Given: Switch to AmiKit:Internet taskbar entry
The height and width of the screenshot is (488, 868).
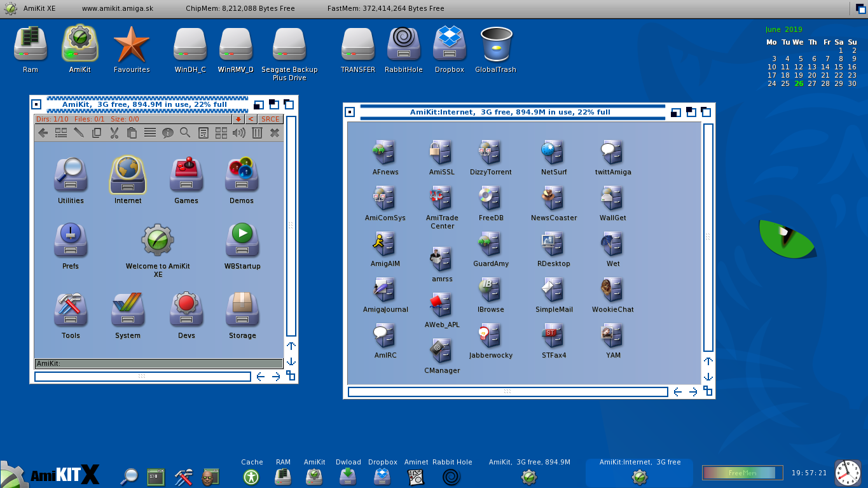Looking at the screenshot, I should pyautogui.click(x=639, y=473).
